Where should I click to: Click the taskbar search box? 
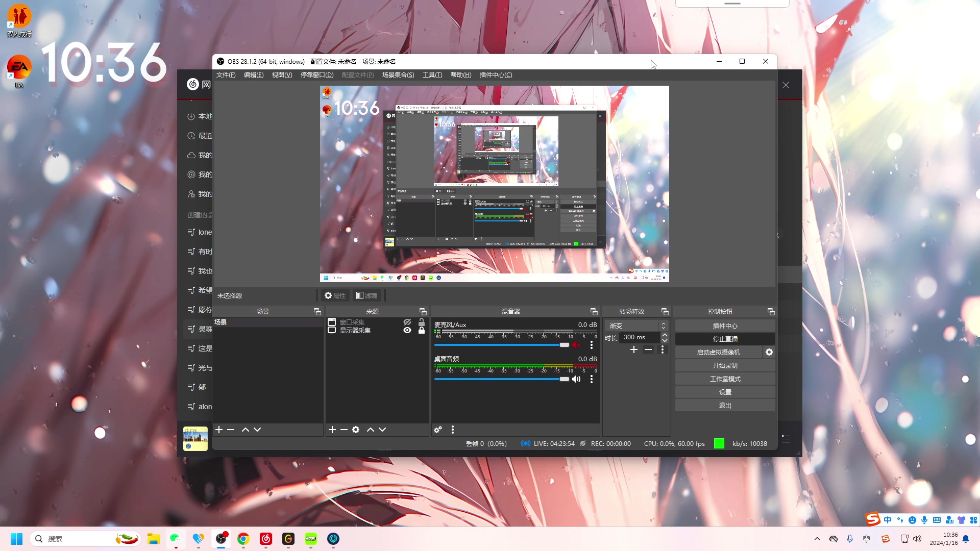(x=85, y=539)
